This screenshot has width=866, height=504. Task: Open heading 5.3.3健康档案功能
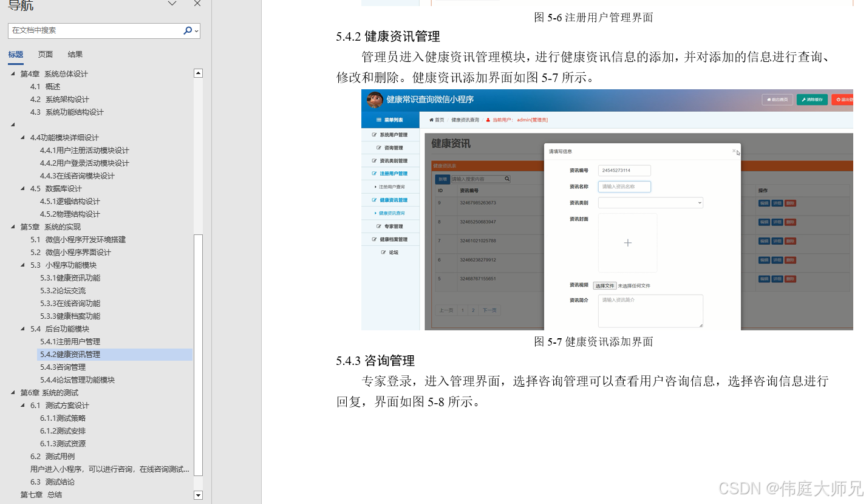click(70, 316)
